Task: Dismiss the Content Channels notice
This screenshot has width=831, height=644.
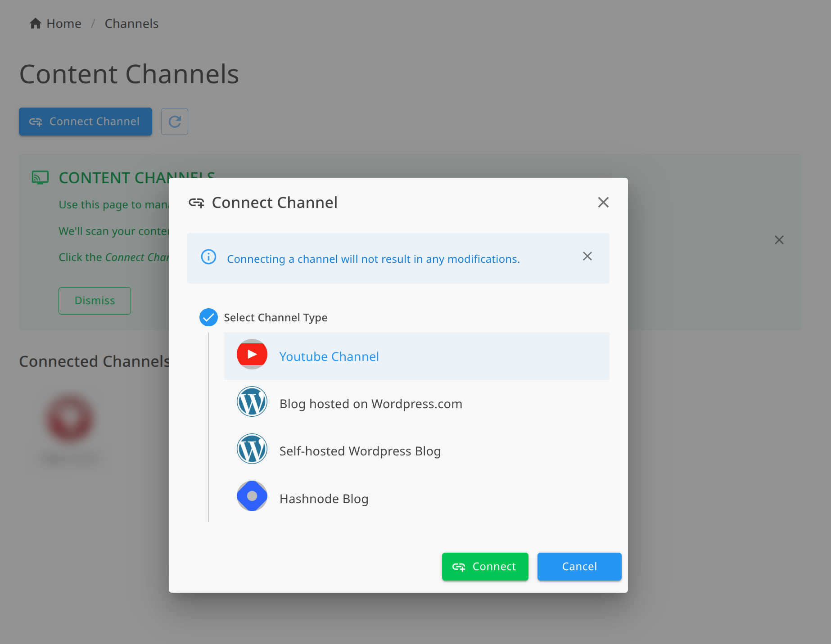Action: point(95,301)
